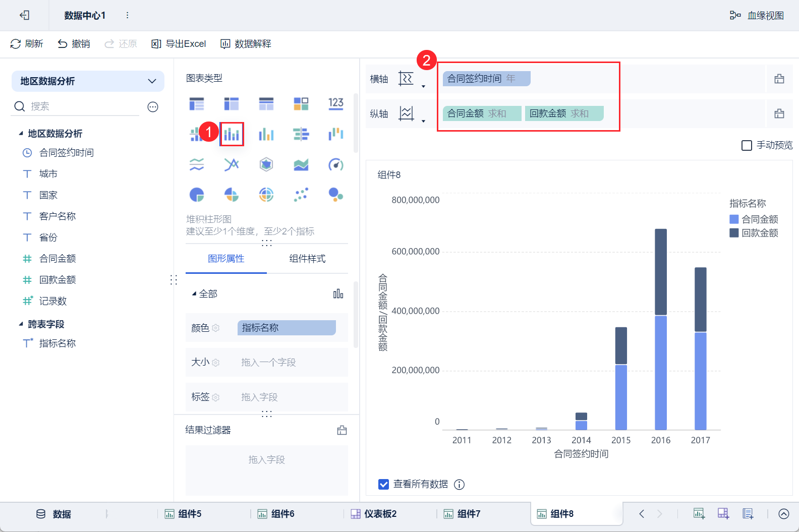
Task: Select the blue-and-orange multi-series column chart icon
Action: pos(266,134)
